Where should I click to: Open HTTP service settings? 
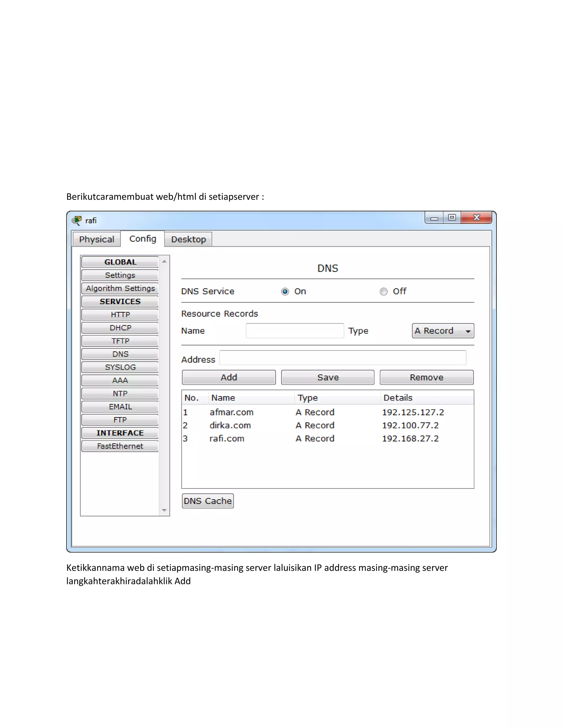[x=120, y=315]
